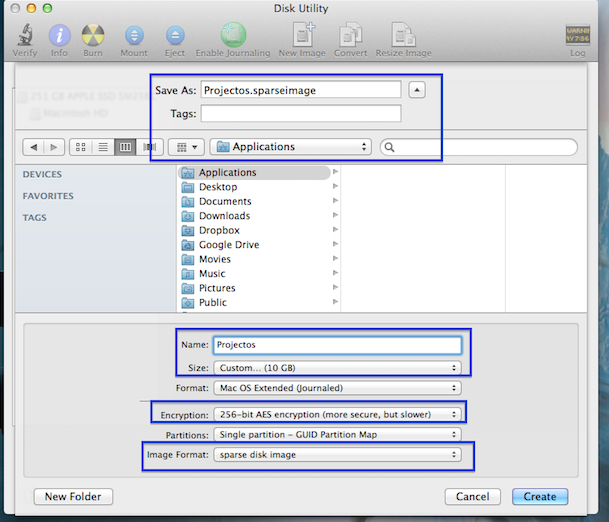This screenshot has height=522, width=609.
Task: Switch to icon view mode
Action: point(82,147)
